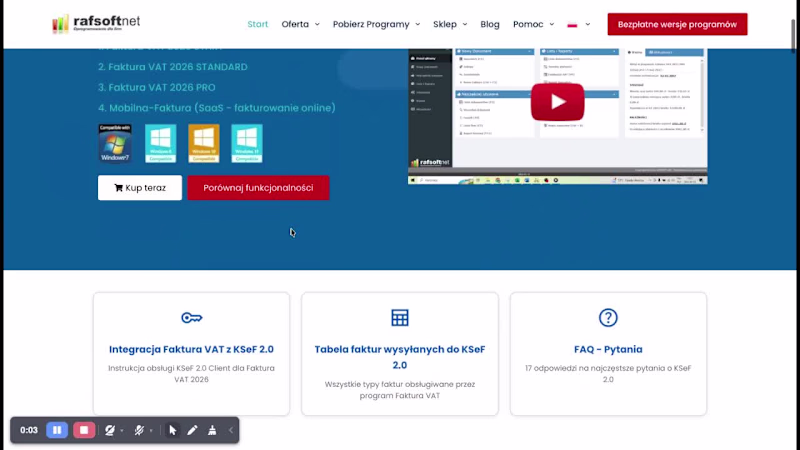
Task: Play the YouTube video
Action: (557, 102)
